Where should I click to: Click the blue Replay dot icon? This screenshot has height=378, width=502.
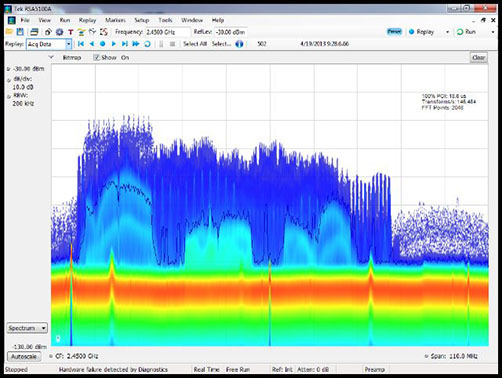click(x=411, y=32)
